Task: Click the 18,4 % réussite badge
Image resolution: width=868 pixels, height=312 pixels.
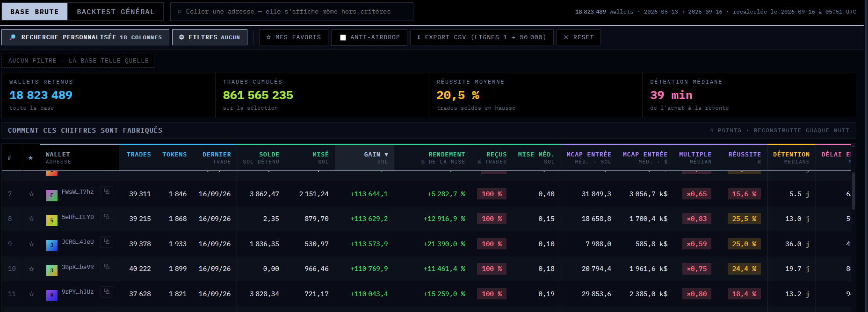Action: click(x=744, y=294)
